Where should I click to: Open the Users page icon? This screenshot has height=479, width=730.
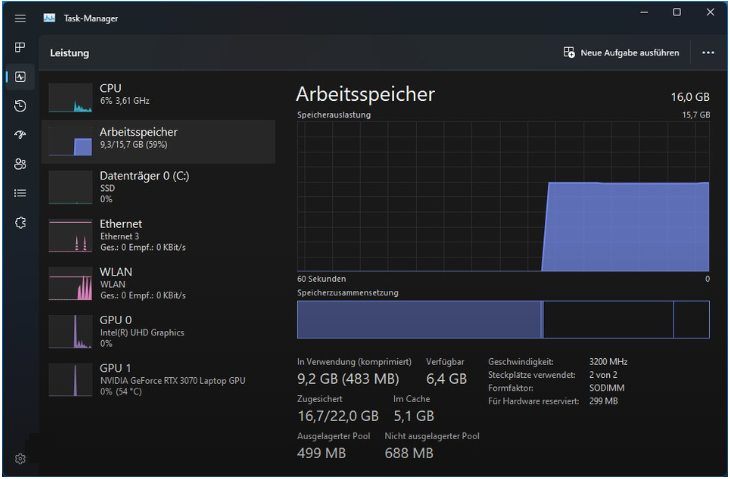point(20,164)
